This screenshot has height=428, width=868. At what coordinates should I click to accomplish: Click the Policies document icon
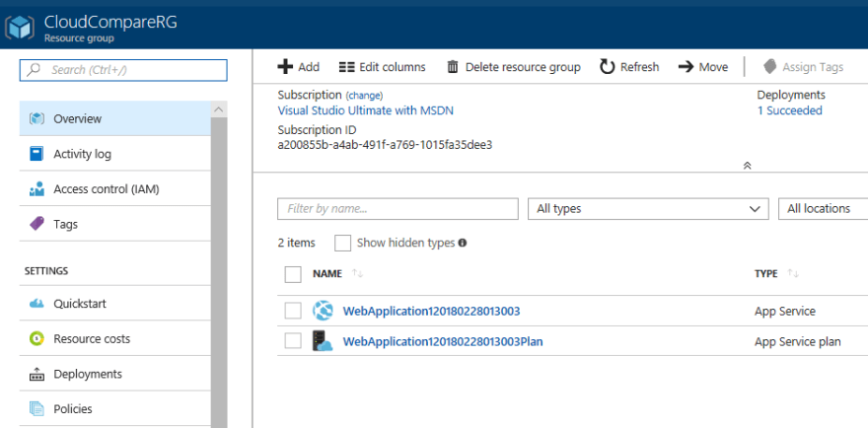tap(36, 408)
